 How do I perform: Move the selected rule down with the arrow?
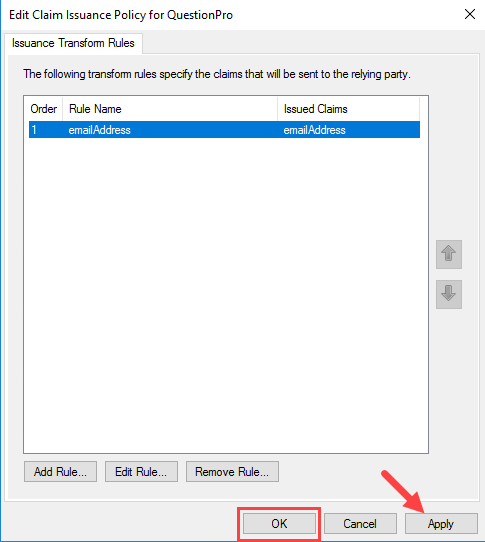coord(449,294)
